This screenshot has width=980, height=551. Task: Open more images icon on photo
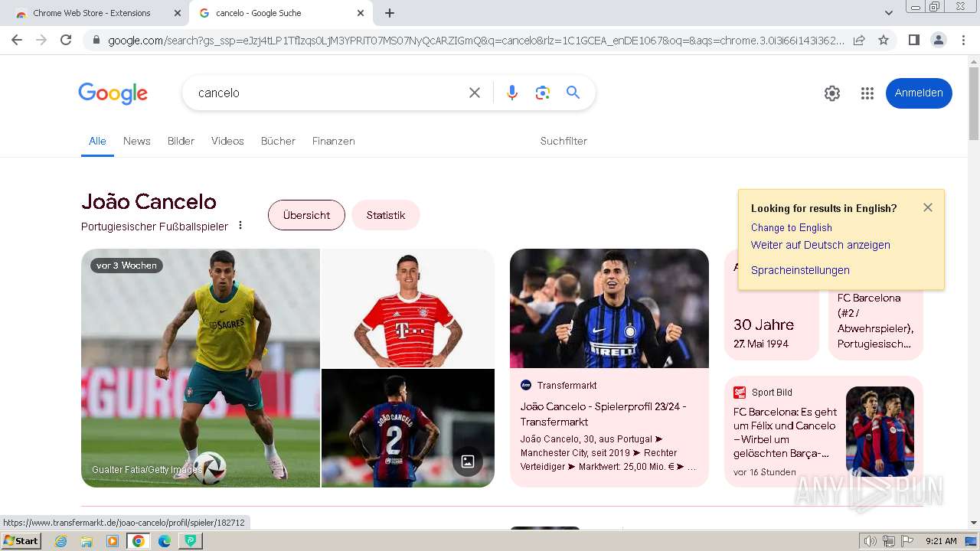click(x=468, y=461)
